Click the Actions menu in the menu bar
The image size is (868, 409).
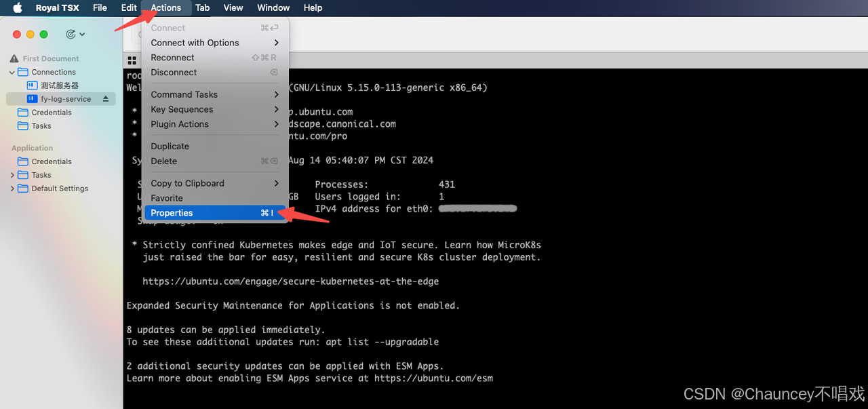(166, 7)
